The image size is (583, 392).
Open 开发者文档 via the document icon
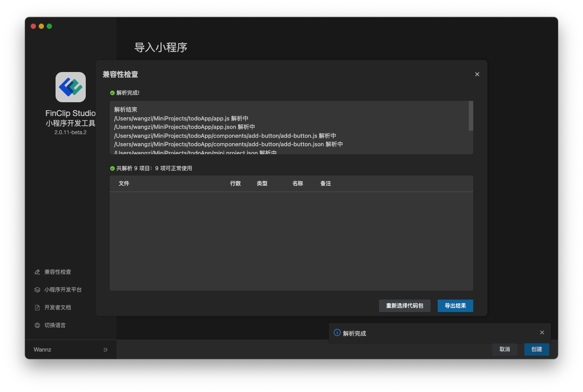[x=37, y=307]
